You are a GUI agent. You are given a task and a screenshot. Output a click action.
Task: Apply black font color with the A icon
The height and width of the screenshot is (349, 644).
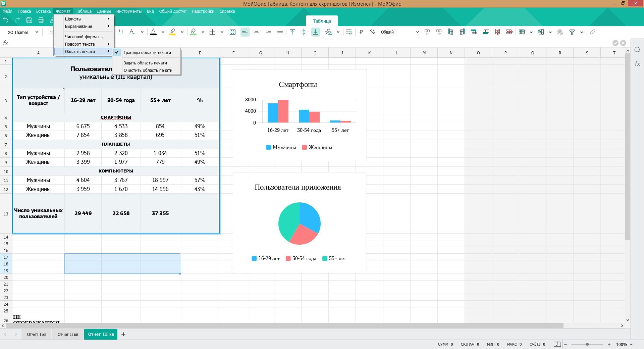tap(153, 32)
